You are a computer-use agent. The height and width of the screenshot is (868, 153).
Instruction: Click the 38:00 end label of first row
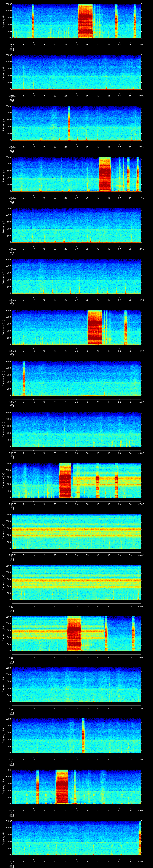[141, 44]
